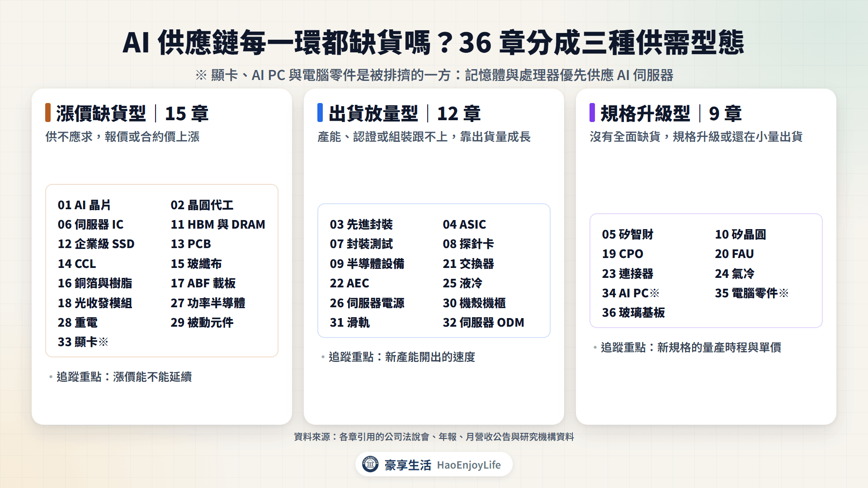Click the item 23 連接器
This screenshot has height=488, width=868.
tap(627, 274)
